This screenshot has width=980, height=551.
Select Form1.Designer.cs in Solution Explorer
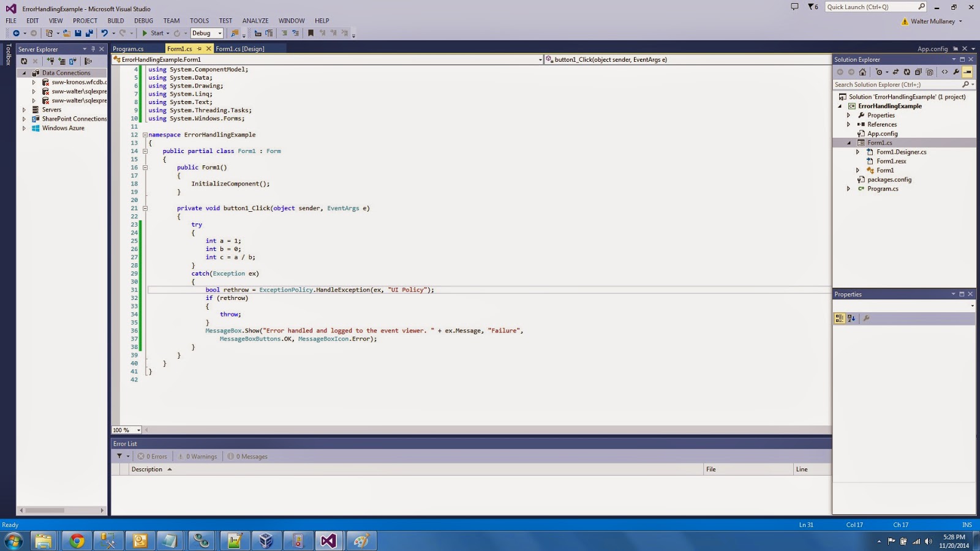click(x=900, y=151)
